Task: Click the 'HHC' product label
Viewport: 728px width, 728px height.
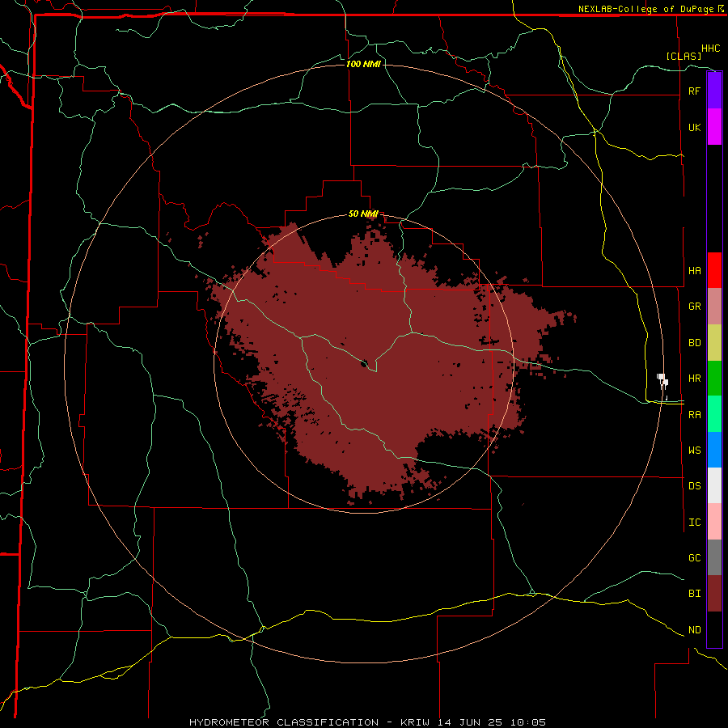Action: coord(710,49)
